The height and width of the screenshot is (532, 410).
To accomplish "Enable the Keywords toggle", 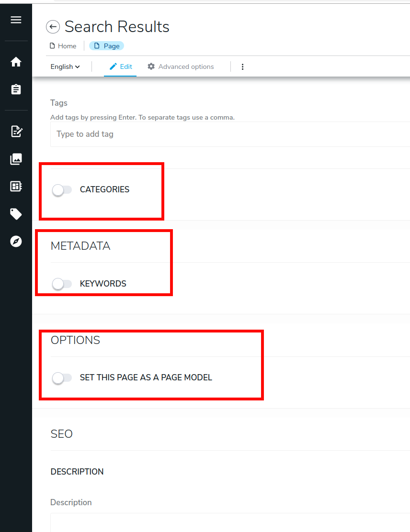I will pos(62,284).
